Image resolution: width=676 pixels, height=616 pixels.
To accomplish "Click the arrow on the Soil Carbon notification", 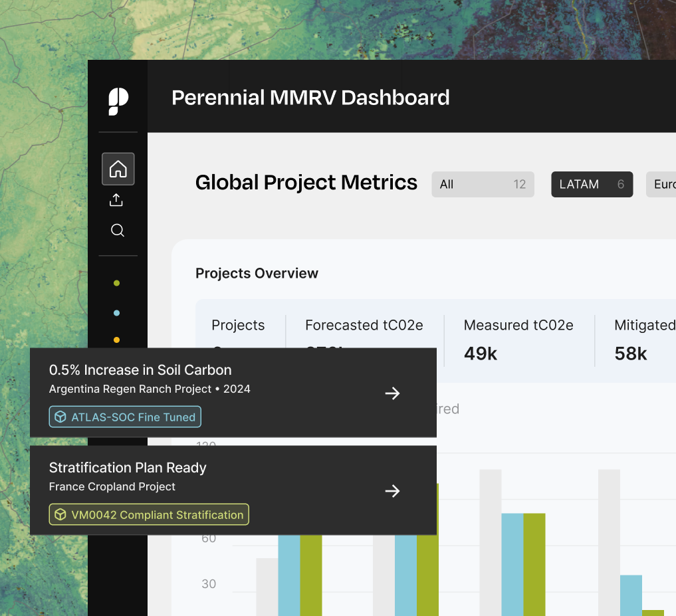I will [392, 393].
